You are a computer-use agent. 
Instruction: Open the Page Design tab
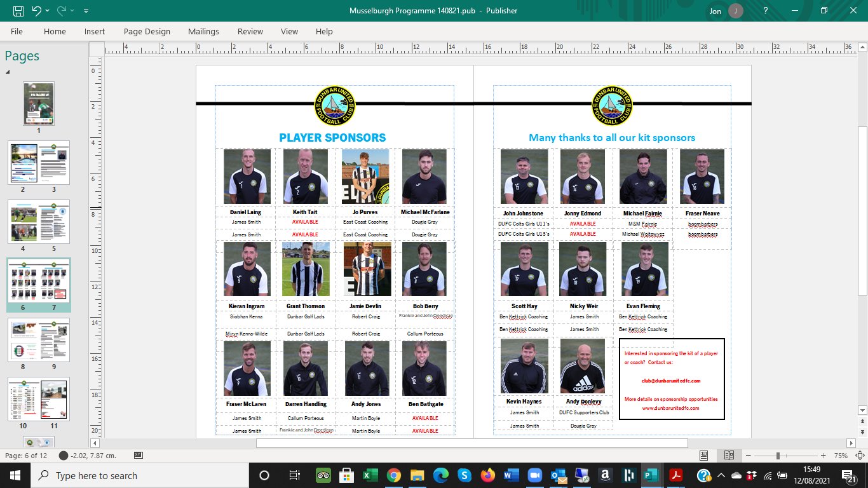point(147,31)
